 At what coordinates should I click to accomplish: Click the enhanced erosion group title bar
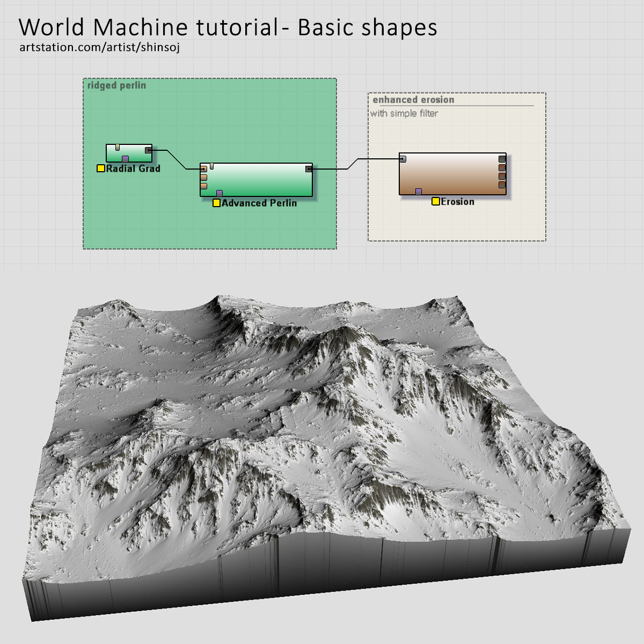pos(413,100)
